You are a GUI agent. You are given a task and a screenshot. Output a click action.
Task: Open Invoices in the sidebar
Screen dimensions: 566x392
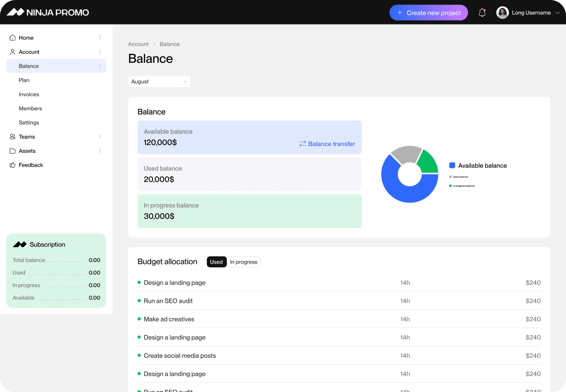tap(29, 94)
